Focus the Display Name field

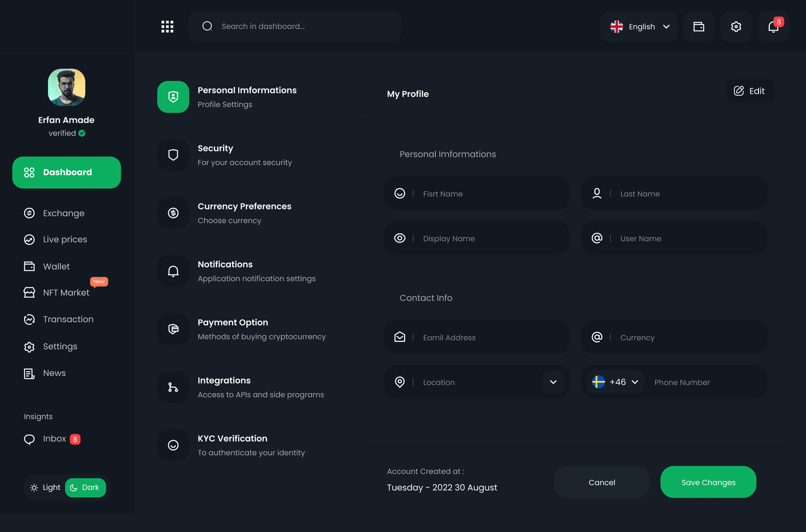[x=477, y=238]
